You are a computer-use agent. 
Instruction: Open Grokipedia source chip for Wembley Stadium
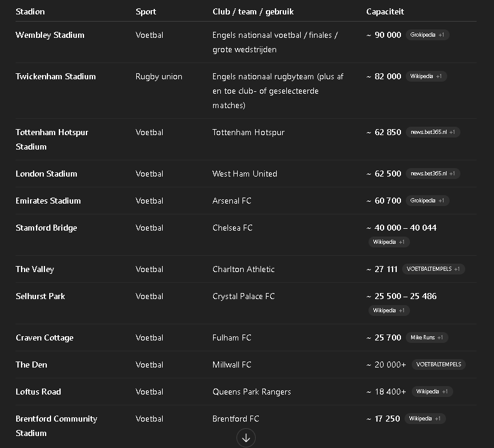pos(427,35)
